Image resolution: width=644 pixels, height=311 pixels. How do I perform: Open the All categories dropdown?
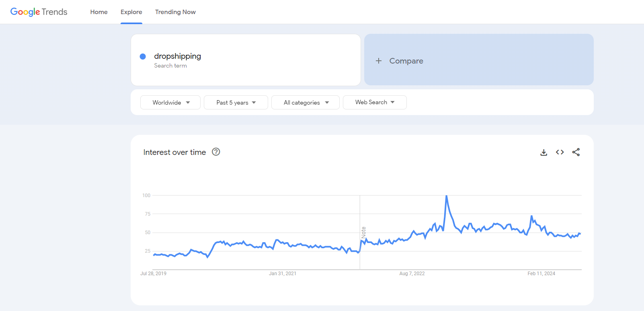(306, 102)
